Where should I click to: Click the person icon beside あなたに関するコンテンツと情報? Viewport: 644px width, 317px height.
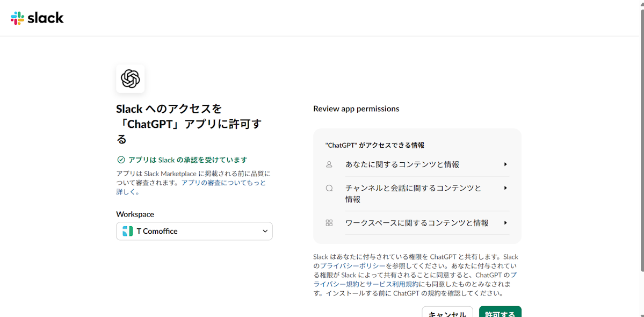click(x=329, y=164)
